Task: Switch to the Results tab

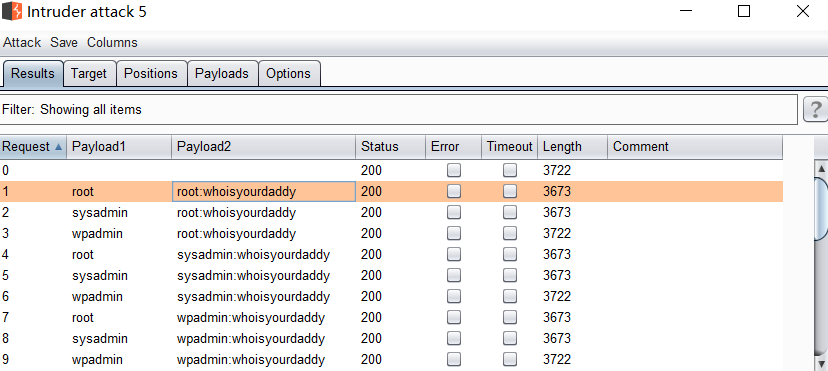Action: click(33, 73)
